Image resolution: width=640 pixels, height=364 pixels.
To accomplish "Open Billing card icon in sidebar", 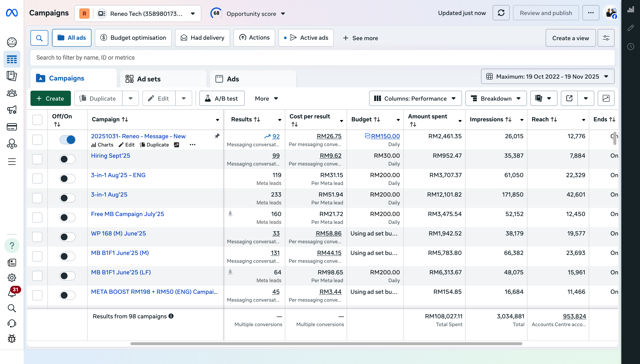I will click(x=12, y=127).
